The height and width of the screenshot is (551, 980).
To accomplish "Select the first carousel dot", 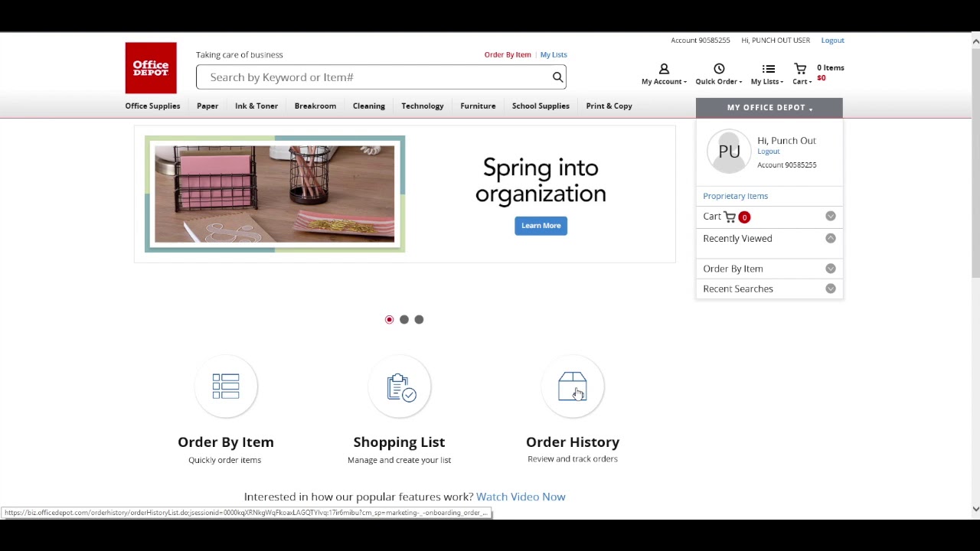I will [x=389, y=319].
